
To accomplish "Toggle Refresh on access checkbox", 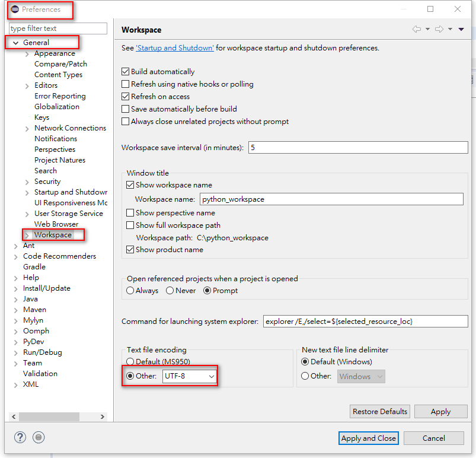I will pyautogui.click(x=125, y=96).
